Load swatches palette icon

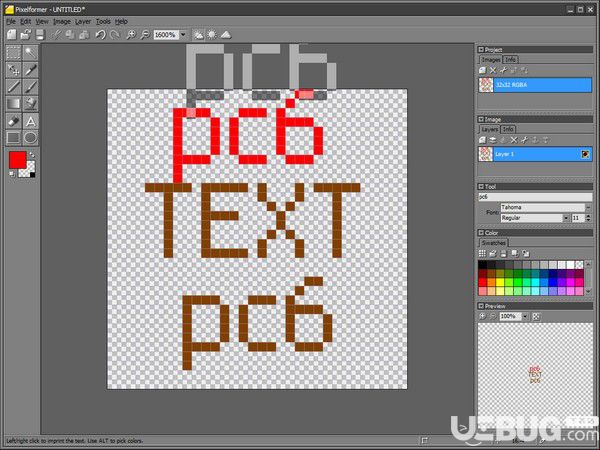coord(493,253)
